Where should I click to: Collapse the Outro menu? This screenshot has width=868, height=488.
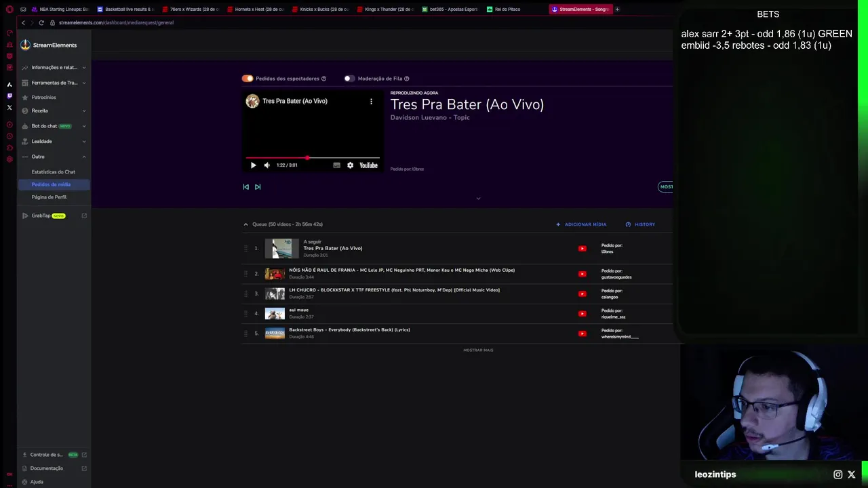[x=54, y=157]
